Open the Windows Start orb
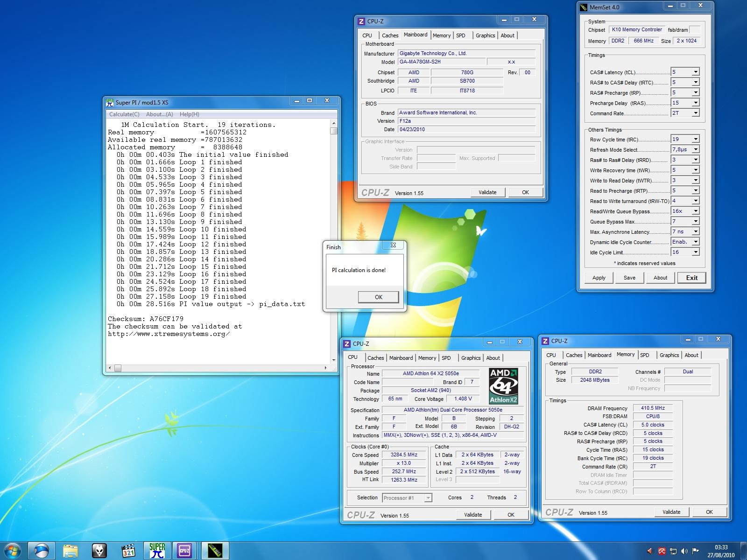This screenshot has height=560, width=747. (12, 551)
